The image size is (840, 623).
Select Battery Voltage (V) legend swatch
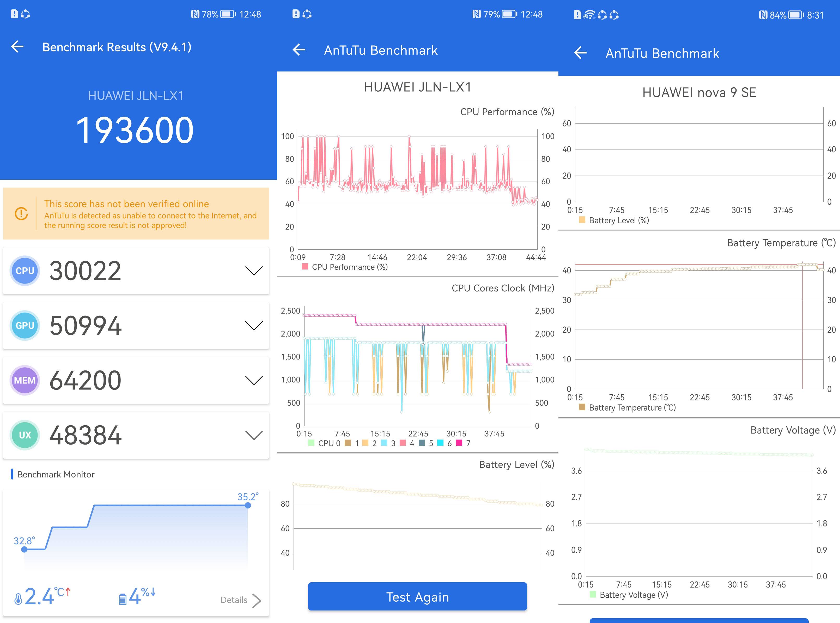[x=593, y=594]
